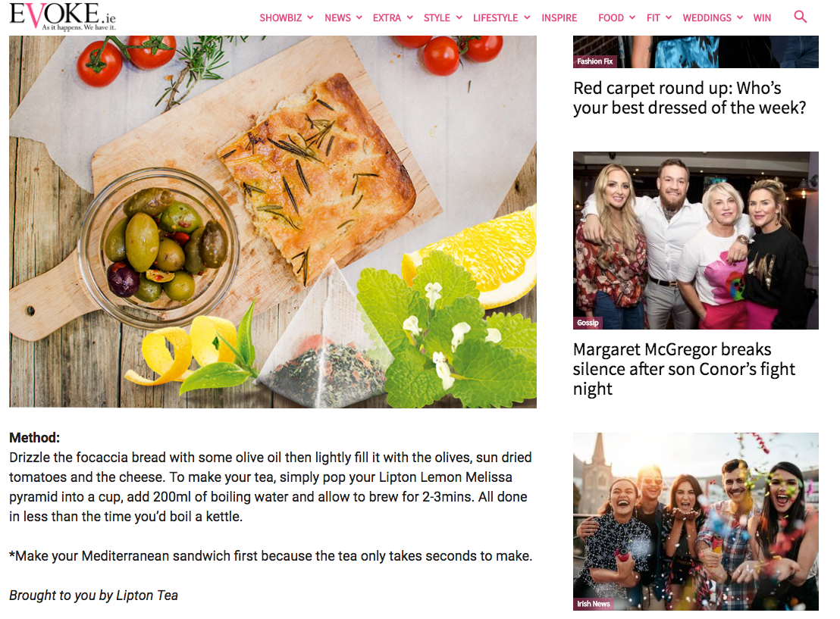The height and width of the screenshot is (619, 840).
Task: Expand the NEWS dropdown arrow
Action: point(359,17)
